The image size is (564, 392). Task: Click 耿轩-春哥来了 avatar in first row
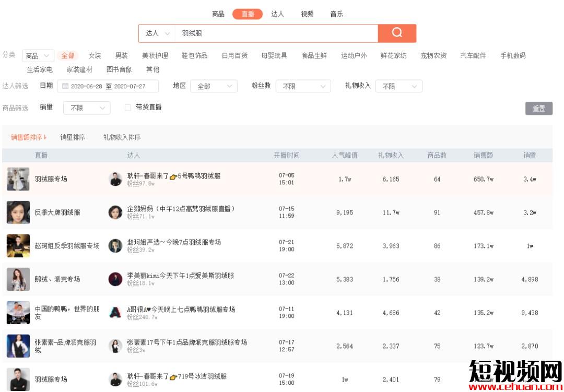115,179
